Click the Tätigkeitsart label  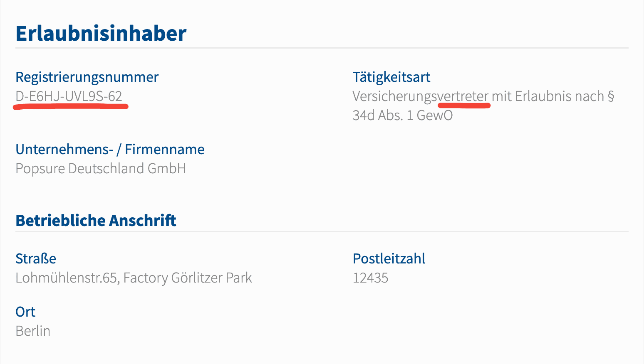pos(391,77)
